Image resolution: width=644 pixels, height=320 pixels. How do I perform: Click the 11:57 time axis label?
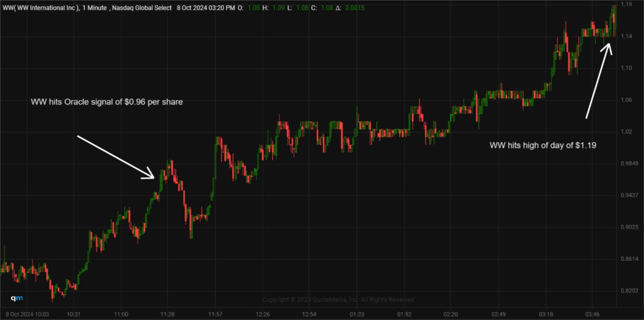click(215, 314)
